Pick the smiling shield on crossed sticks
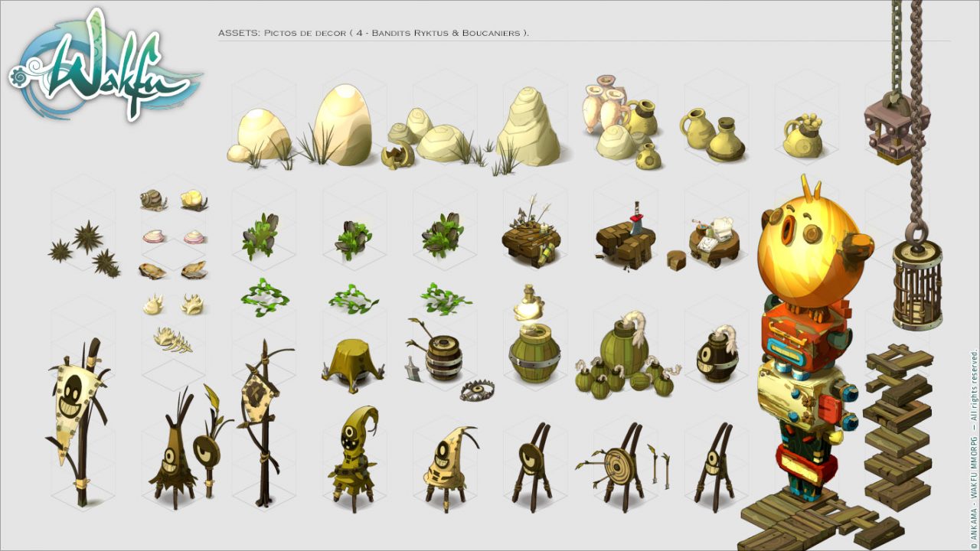 714,467
